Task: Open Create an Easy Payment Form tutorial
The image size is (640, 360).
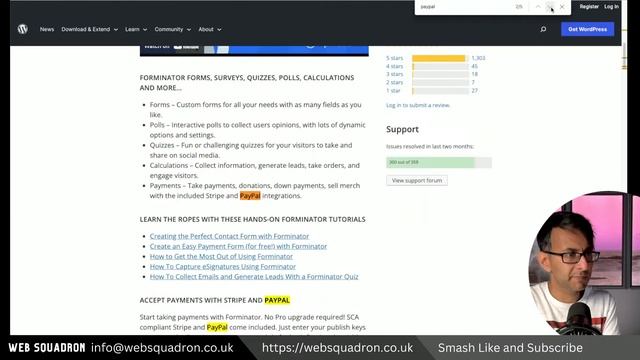Action: pyautogui.click(x=238, y=246)
